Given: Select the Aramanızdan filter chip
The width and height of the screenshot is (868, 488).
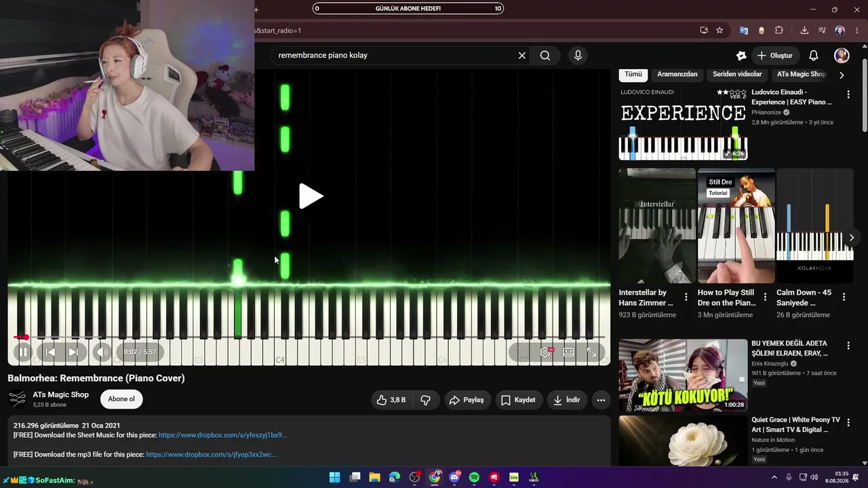Looking at the screenshot, I should [x=677, y=75].
